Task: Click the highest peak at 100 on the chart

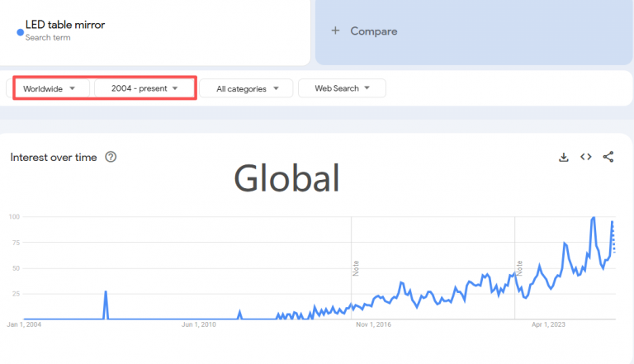Action: tap(593, 218)
